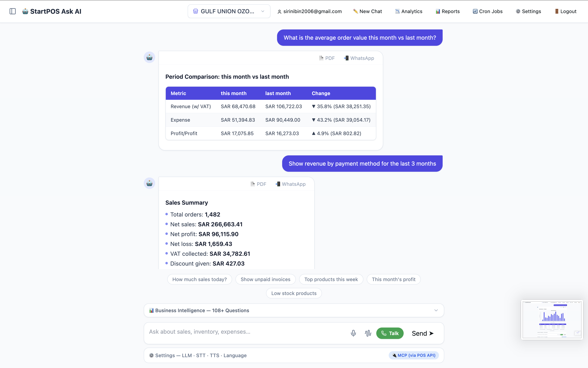Image resolution: width=588 pixels, height=368 pixels.
Task: Click the 35.8% revenue change cell
Action: click(x=341, y=106)
